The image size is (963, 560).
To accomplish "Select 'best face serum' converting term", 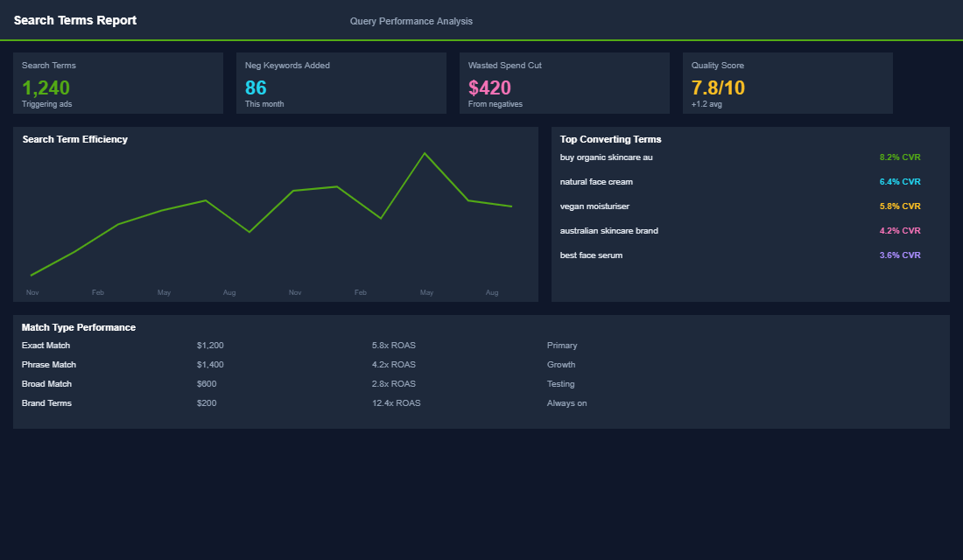I will (591, 255).
